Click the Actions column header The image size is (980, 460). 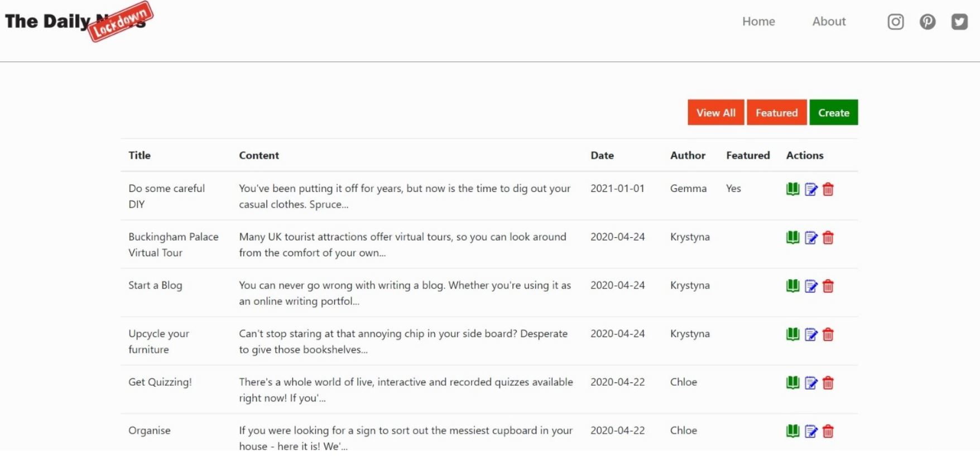[805, 155]
